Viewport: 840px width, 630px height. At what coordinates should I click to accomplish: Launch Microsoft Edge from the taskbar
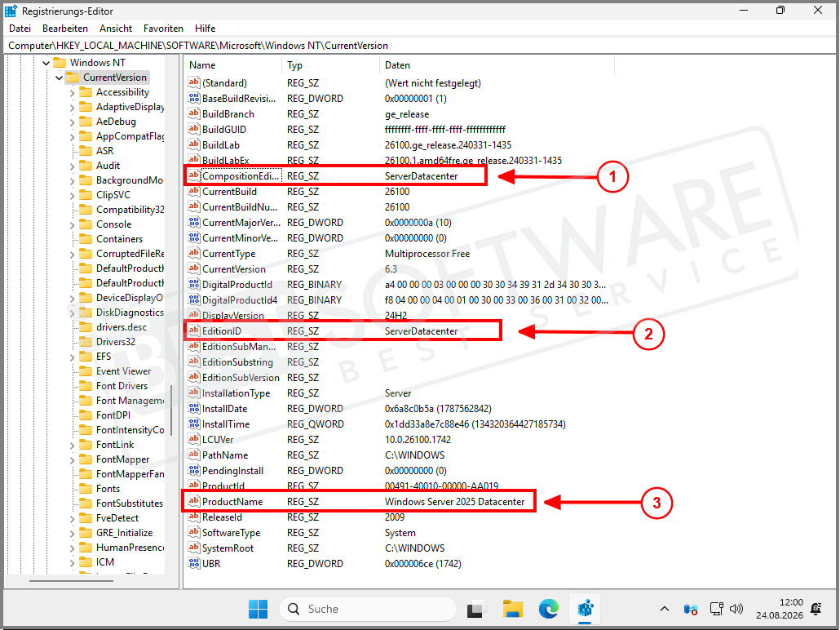549,609
